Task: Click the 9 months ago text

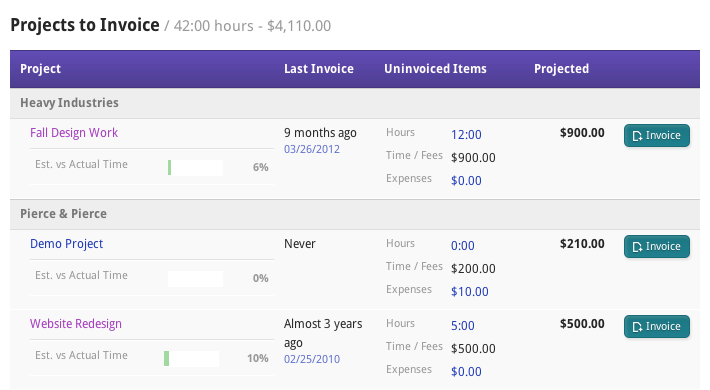Action: click(x=320, y=133)
